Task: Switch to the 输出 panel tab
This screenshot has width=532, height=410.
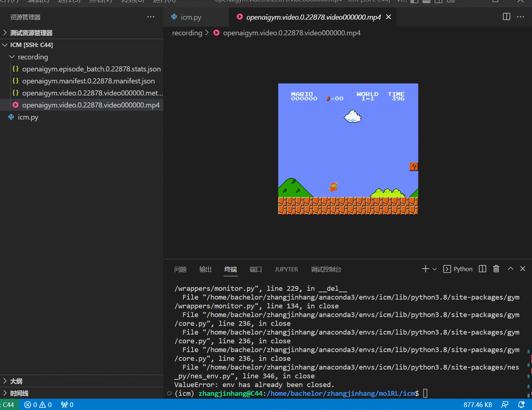Action: click(x=206, y=269)
